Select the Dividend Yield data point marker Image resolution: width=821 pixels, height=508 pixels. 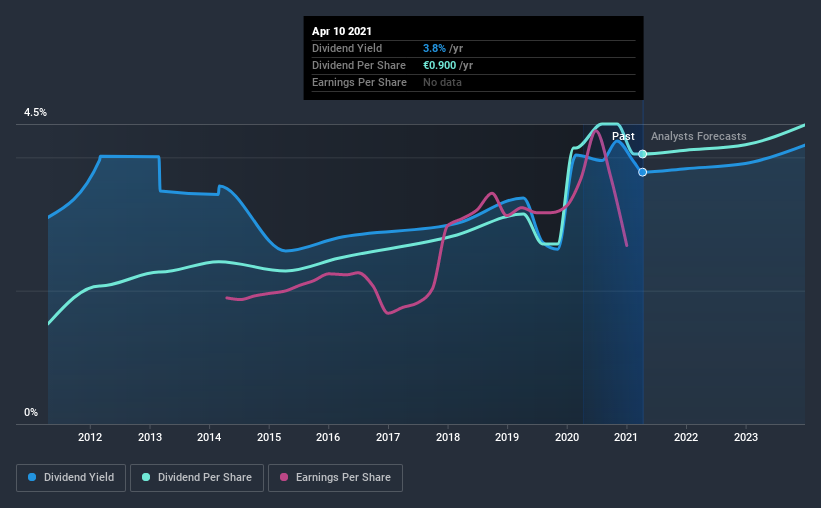pyautogui.click(x=642, y=172)
